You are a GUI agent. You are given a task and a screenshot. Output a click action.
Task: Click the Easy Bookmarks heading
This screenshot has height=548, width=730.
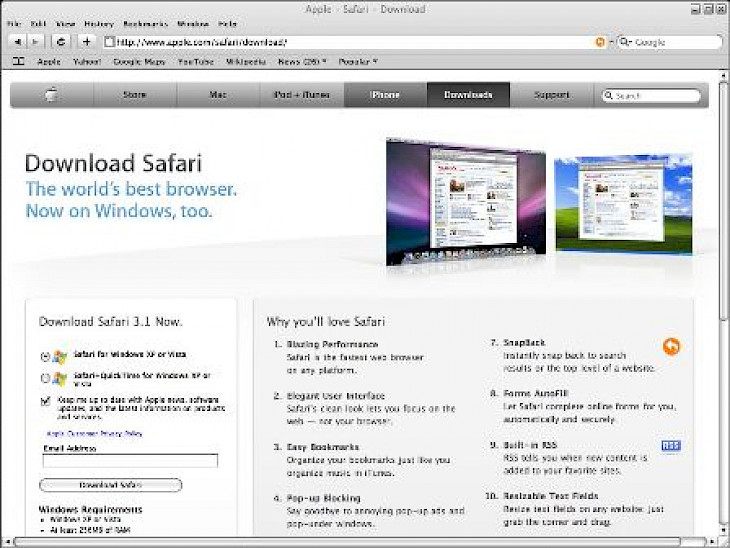pos(323,447)
